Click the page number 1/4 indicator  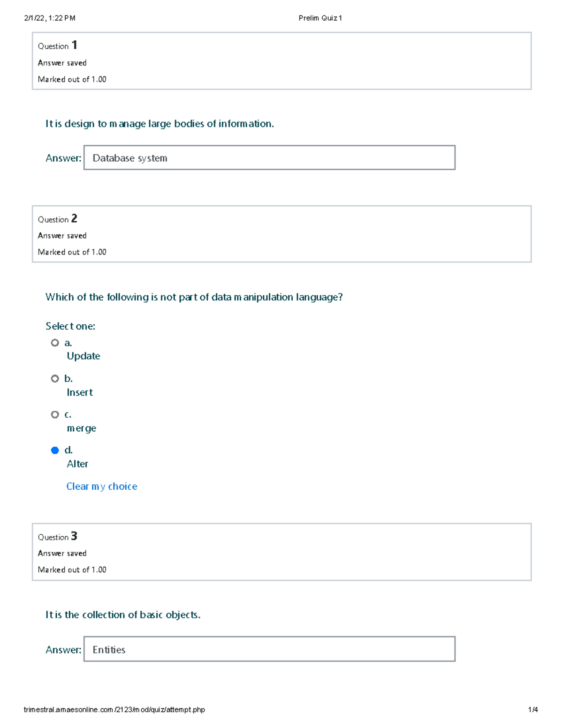531,710
